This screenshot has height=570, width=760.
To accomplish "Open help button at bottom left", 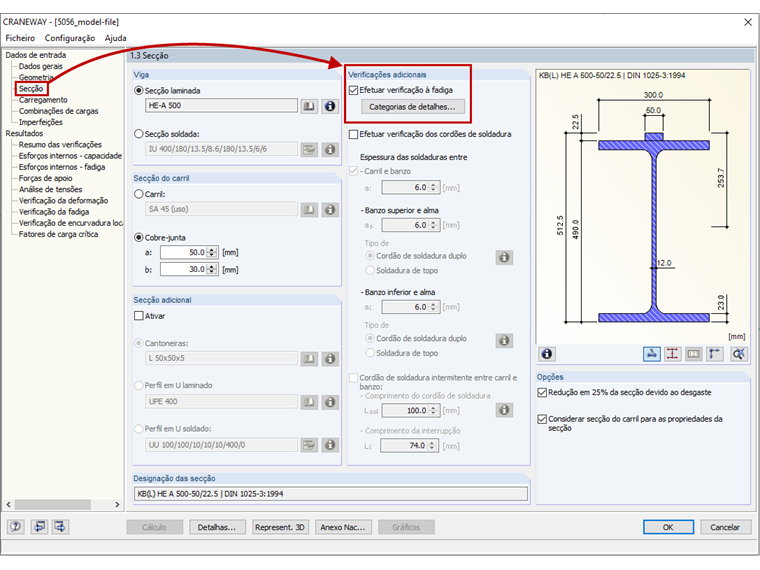I will coord(16,526).
